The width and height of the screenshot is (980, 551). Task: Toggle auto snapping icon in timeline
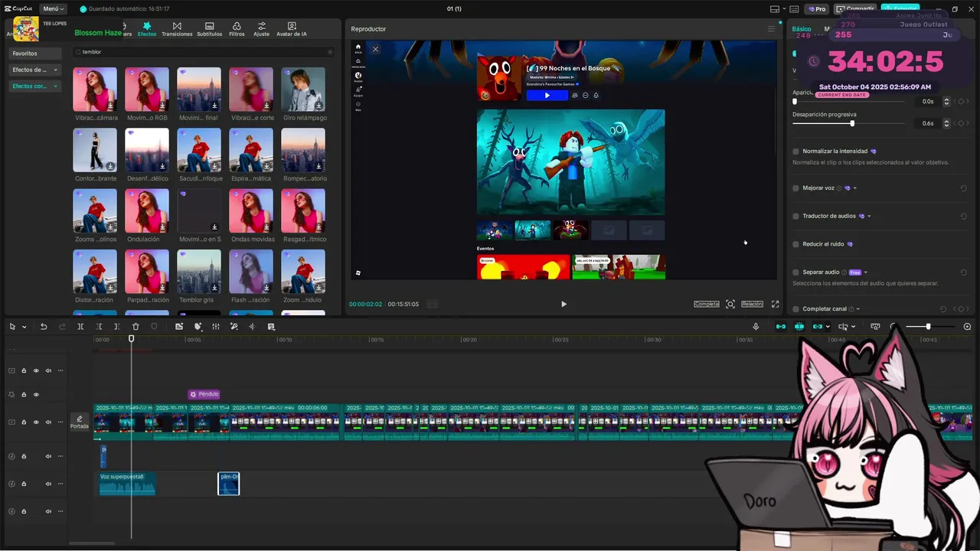click(799, 327)
